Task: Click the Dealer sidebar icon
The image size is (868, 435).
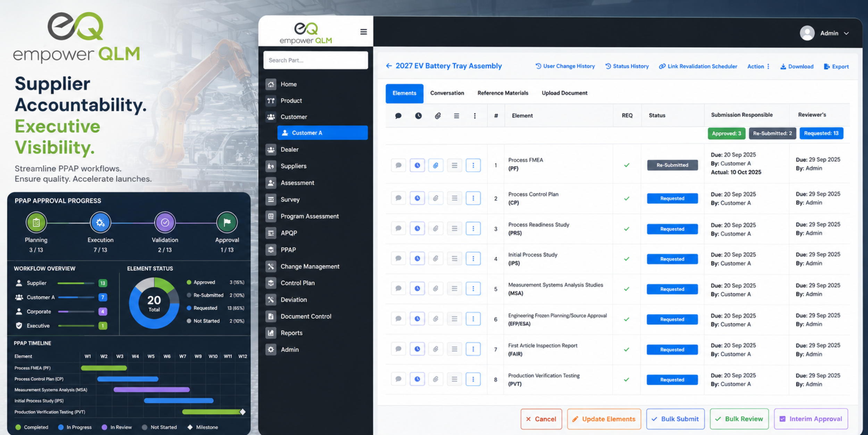Action: pyautogui.click(x=271, y=150)
